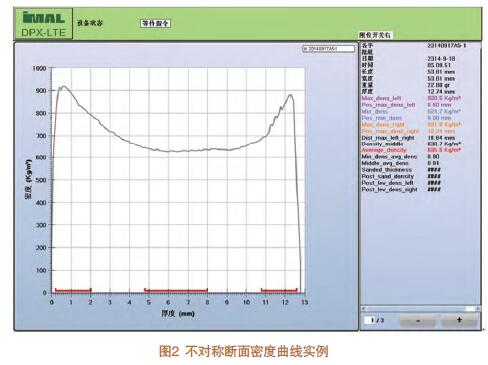Select the left red surface-zone marker

point(73,290)
